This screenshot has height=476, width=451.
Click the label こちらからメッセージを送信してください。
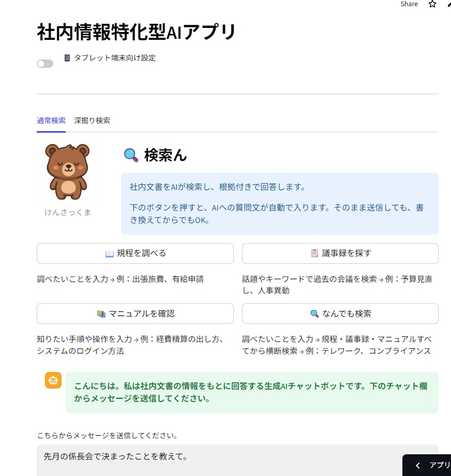[107, 435]
